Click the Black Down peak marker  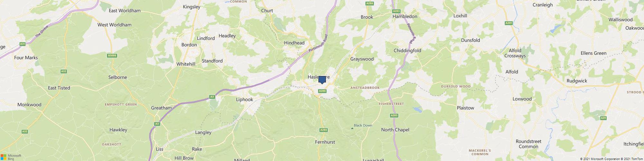coord(352,128)
